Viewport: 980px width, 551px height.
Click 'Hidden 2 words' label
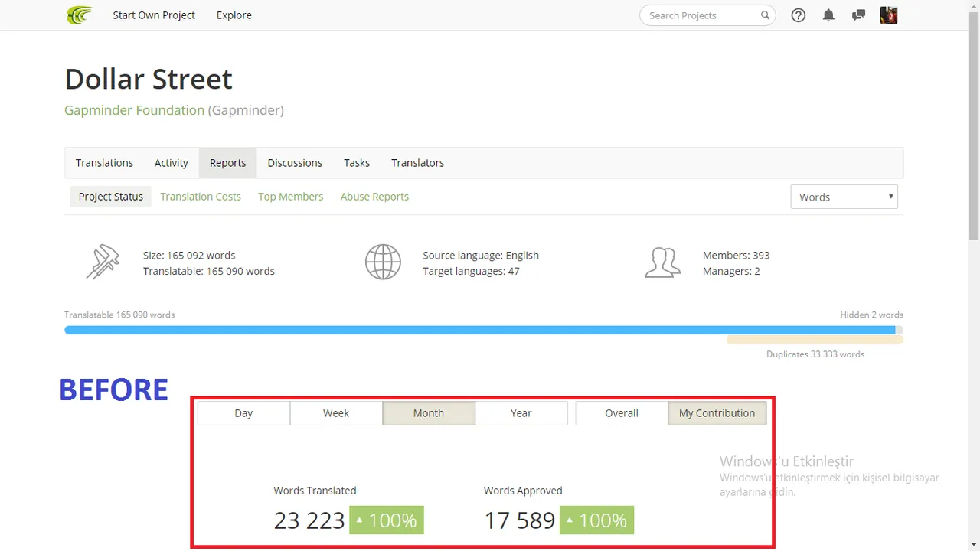871,315
